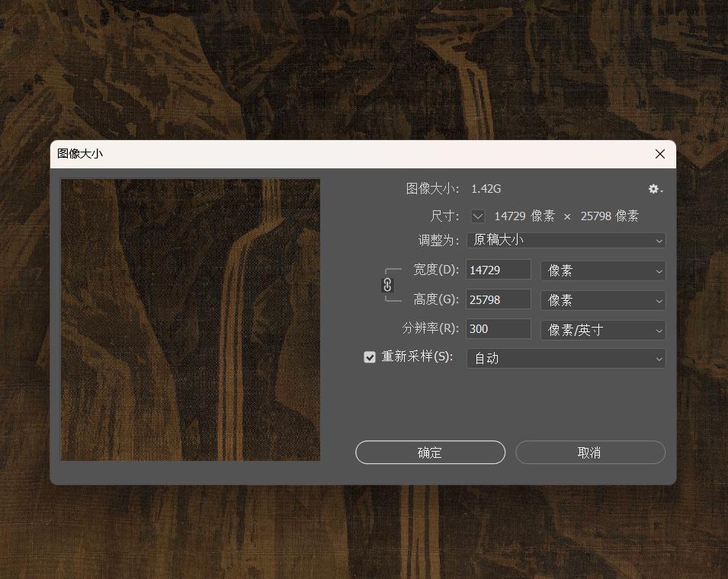Open the resolution unit 像素/英寸 dropdown
Image resolution: width=728 pixels, height=579 pixels.
click(603, 330)
